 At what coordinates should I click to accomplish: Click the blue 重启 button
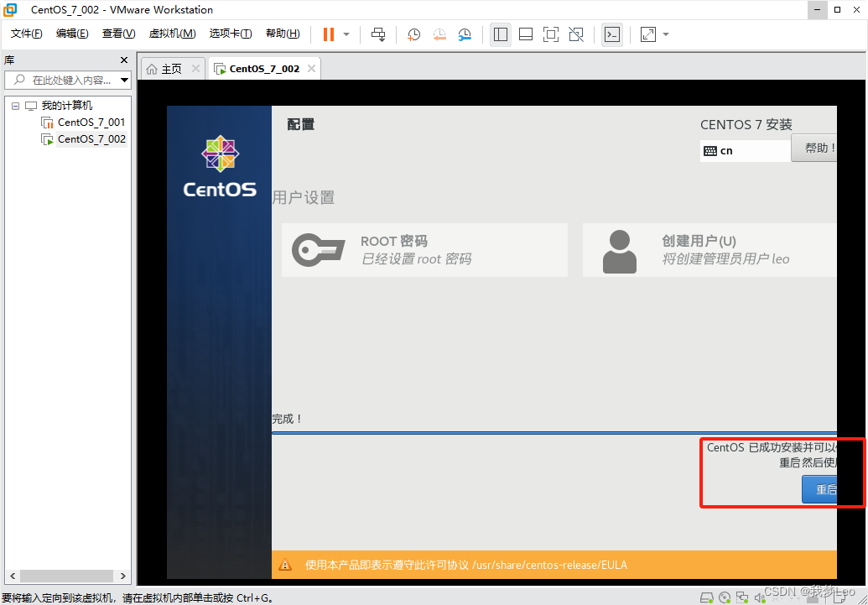coord(820,489)
